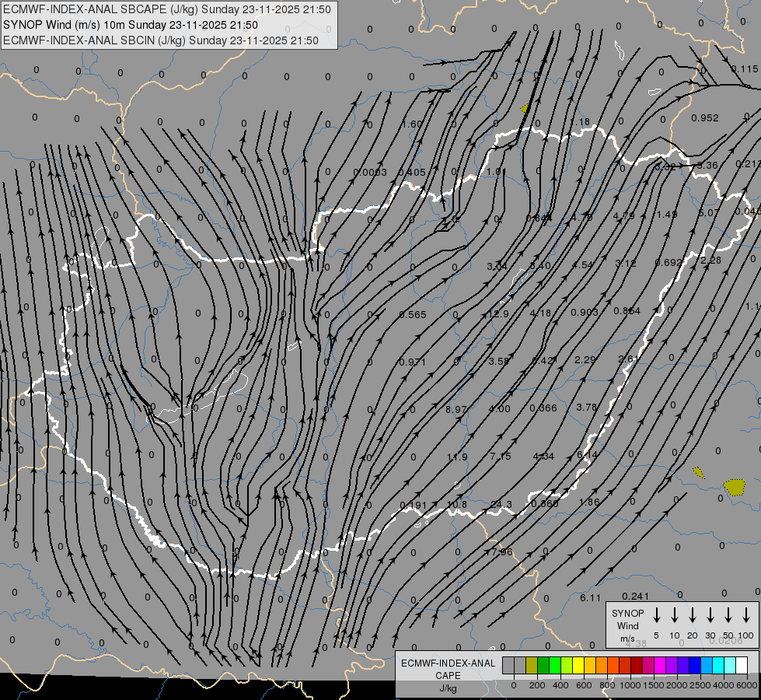Click the 50 m/s wind arrow in the legend
The width and height of the screenshot is (761, 700).
click(x=728, y=615)
